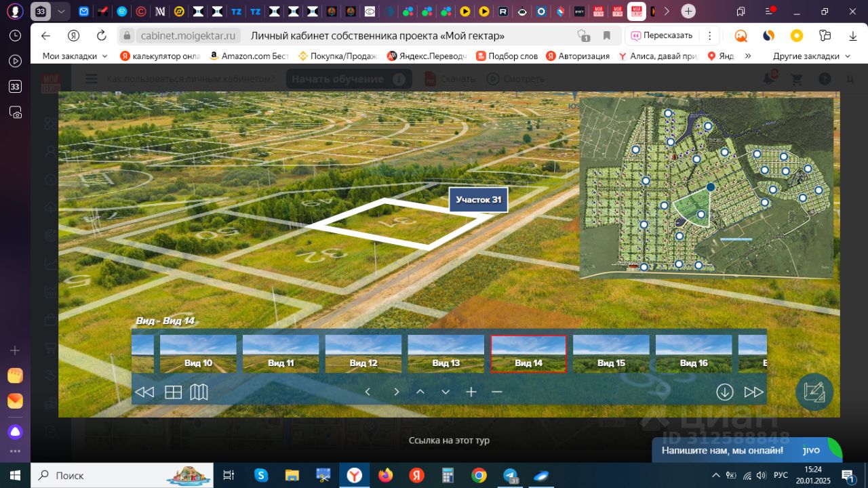Zoom in the panorama with the plus icon
The width and height of the screenshot is (868, 488).
point(471,392)
